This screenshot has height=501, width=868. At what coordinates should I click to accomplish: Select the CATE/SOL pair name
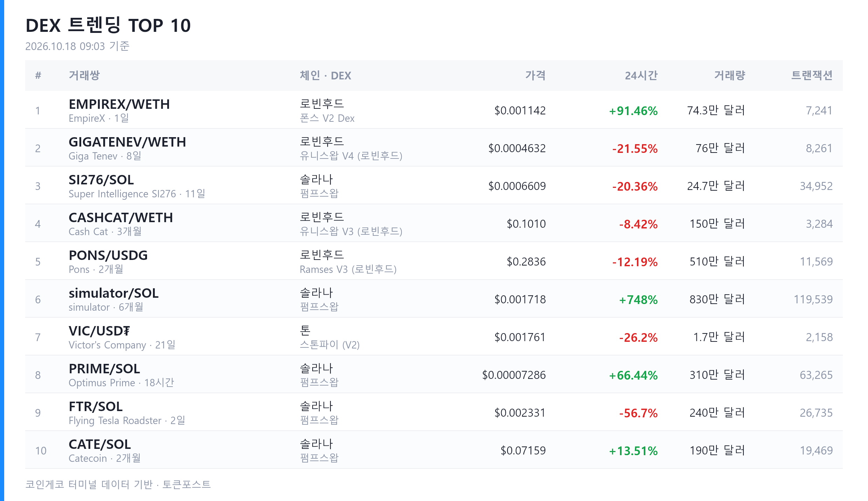pyautogui.click(x=100, y=444)
